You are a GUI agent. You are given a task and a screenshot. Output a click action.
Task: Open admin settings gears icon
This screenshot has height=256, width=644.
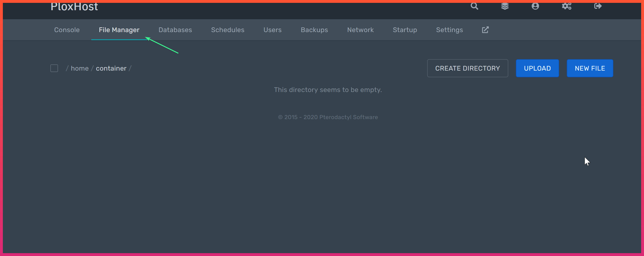[x=567, y=6]
